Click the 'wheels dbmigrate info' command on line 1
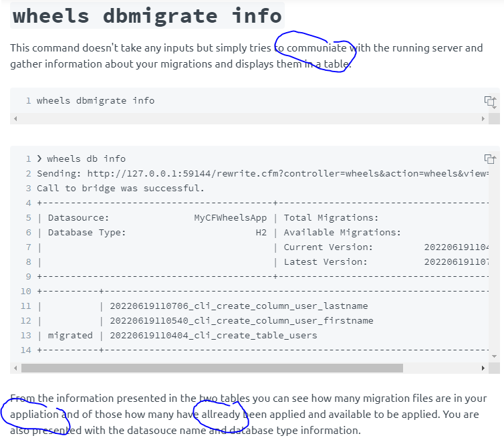This screenshot has height=444, width=504. 96,100
